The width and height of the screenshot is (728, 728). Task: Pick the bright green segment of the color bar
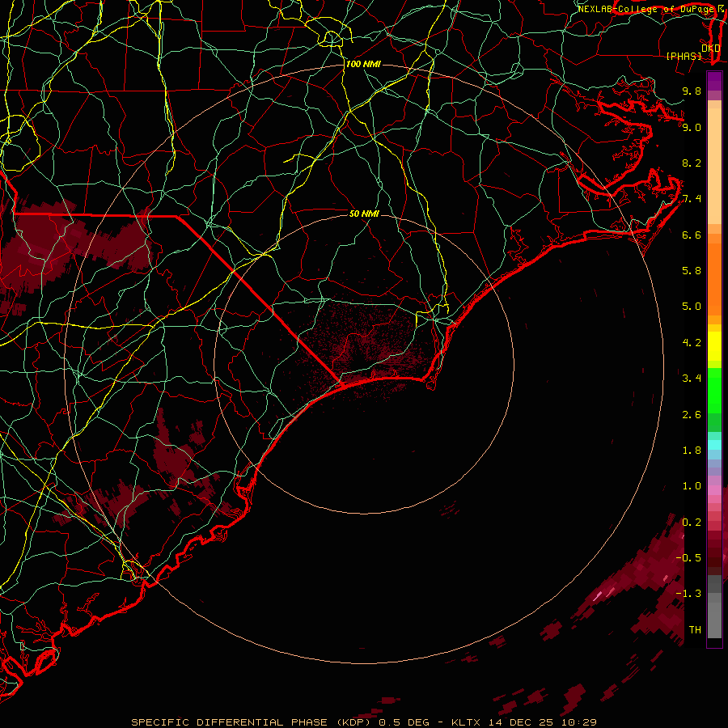[714, 391]
